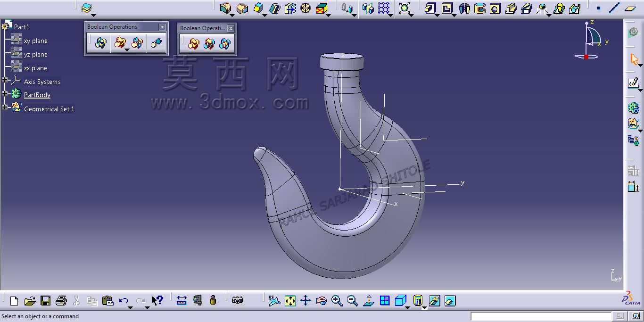Viewport: 644px width, 322px height.
Task: Paste from the clipboard icon
Action: 107,300
